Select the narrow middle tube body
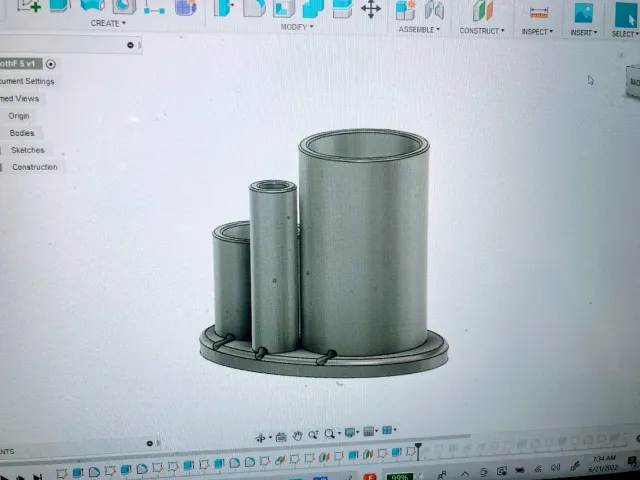The image size is (640, 480). pos(274,267)
